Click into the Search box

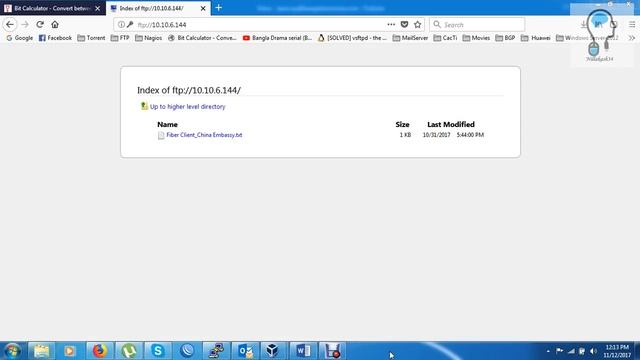(478, 24)
